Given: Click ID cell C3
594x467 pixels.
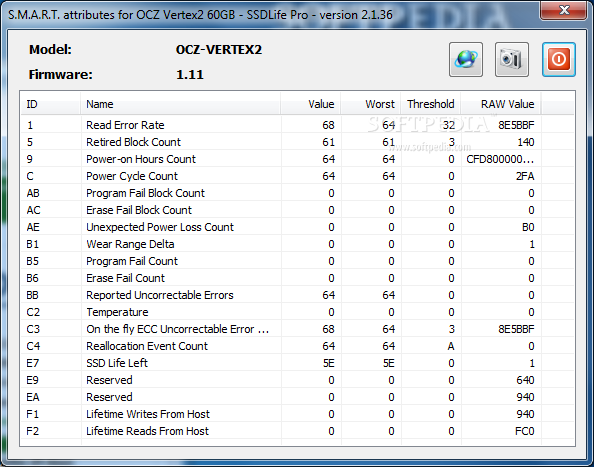Looking at the screenshot, I should click(x=33, y=329).
